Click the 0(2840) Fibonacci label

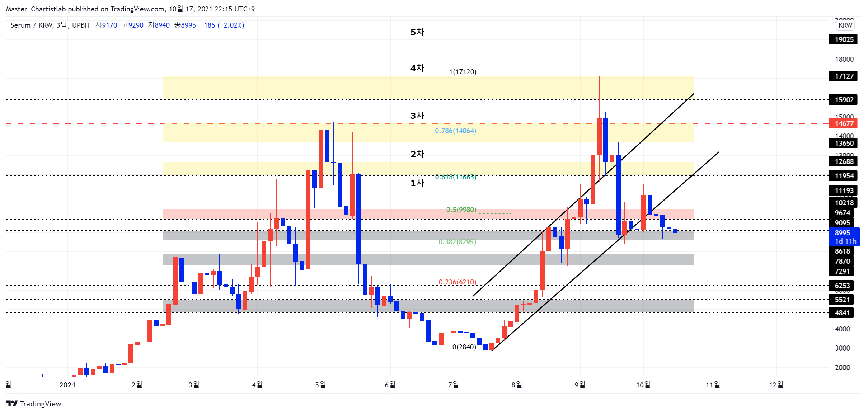tap(464, 347)
